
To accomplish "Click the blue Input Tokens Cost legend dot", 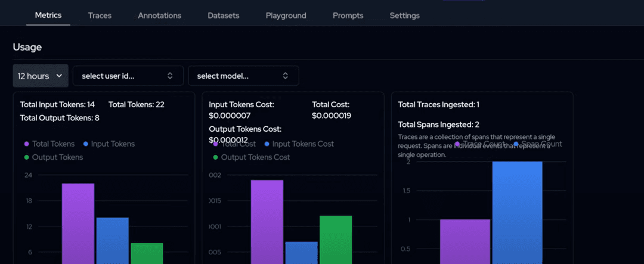I will [268, 144].
